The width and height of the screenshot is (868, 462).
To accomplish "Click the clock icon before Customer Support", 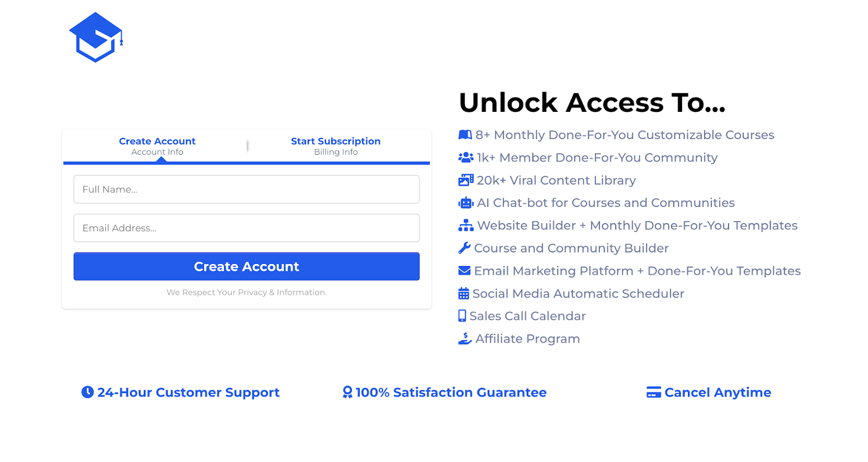I will [x=87, y=392].
